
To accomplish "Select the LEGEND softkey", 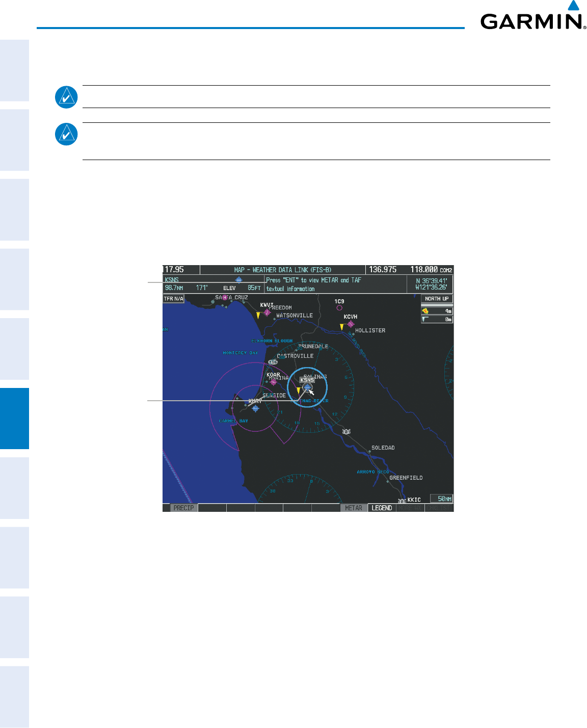I will [x=382, y=508].
